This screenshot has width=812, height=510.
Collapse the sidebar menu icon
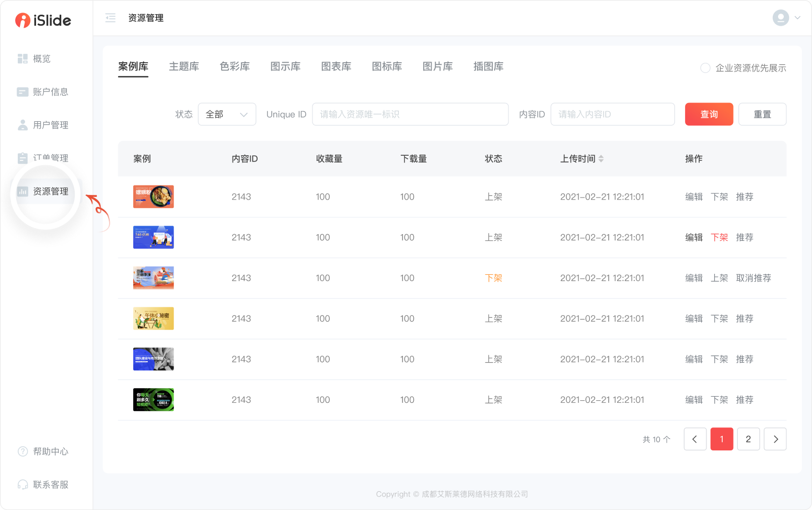coord(110,18)
